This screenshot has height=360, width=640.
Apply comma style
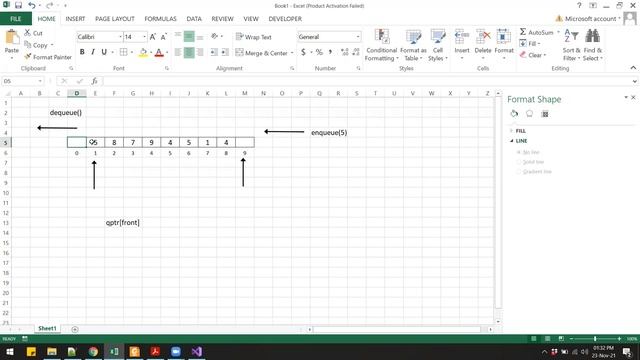(x=330, y=52)
